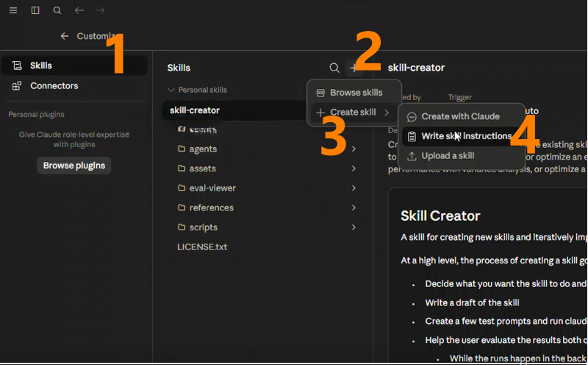The height and width of the screenshot is (365, 588).
Task: Click the Trigger label in details
Action: coord(460,97)
